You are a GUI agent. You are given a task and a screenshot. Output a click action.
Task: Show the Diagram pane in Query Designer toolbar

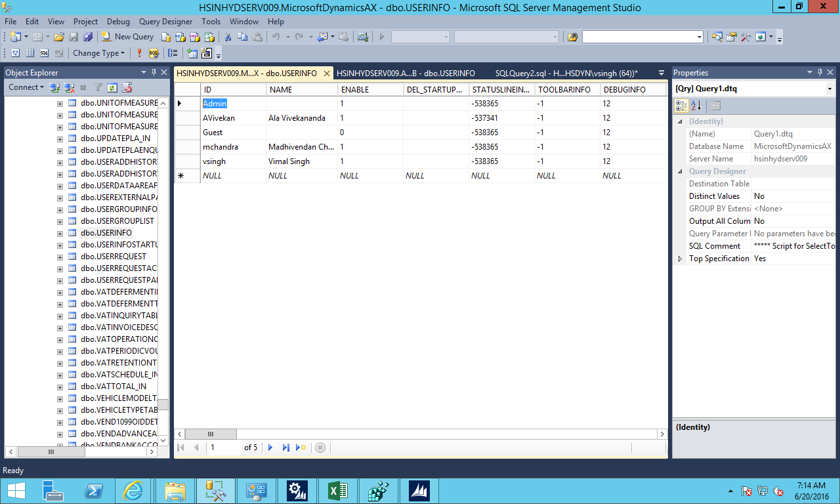coord(15,53)
